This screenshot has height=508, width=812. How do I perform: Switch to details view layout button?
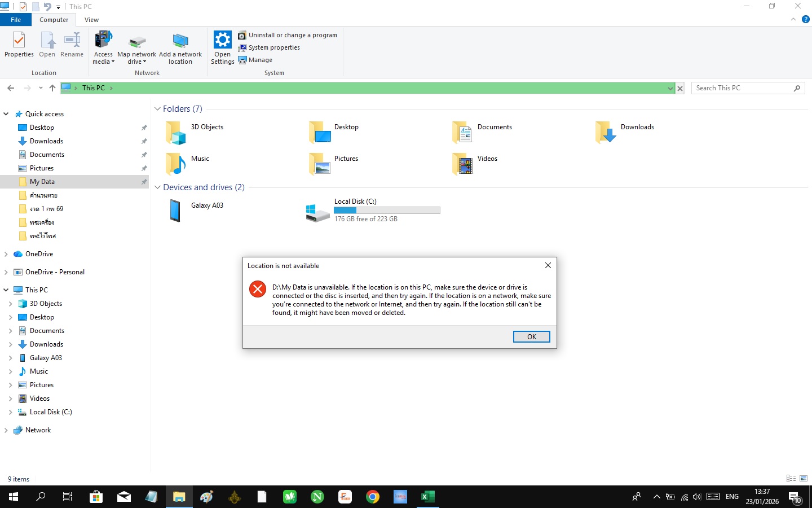pyautogui.click(x=791, y=479)
